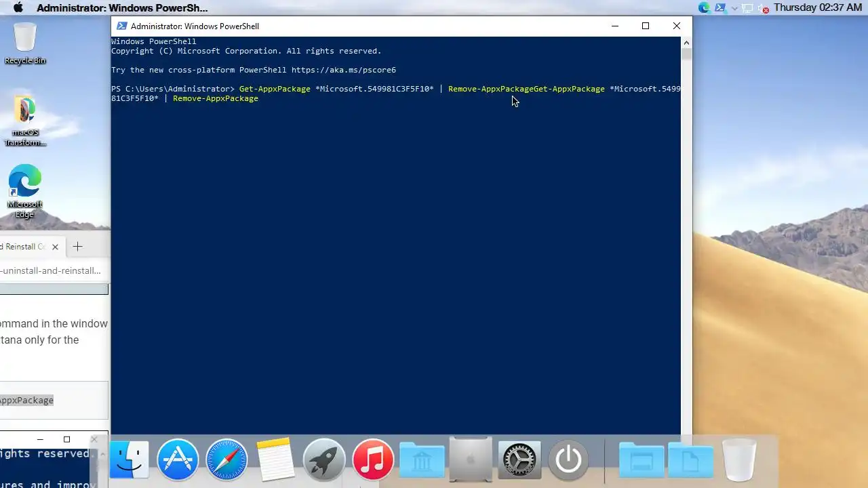868x488 pixels.
Task: Open the Notes dock icon
Action: pyautogui.click(x=275, y=460)
